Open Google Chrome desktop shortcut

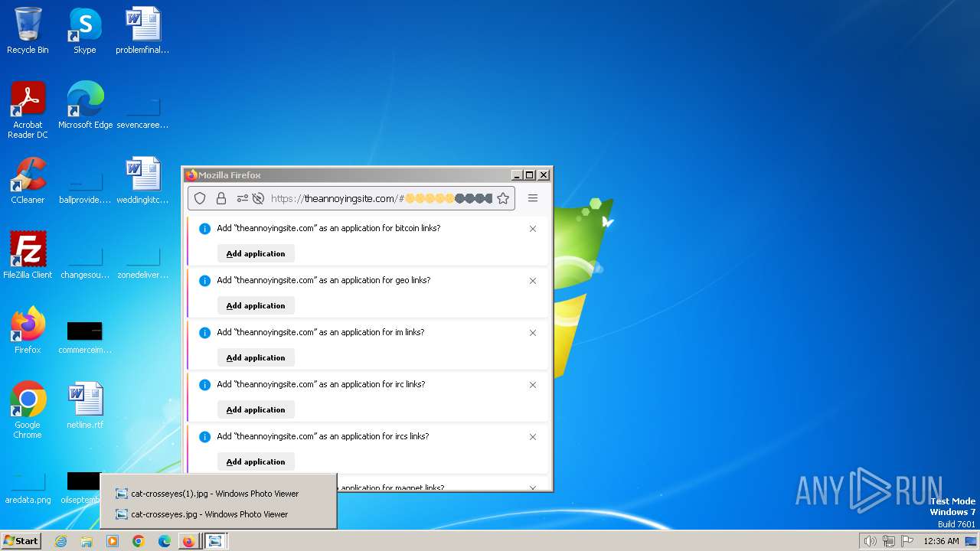point(28,410)
